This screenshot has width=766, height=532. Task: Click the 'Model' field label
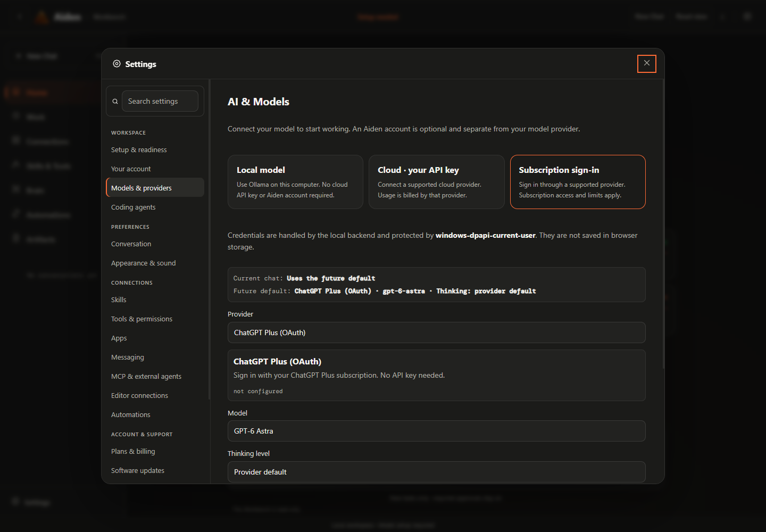coord(237,413)
